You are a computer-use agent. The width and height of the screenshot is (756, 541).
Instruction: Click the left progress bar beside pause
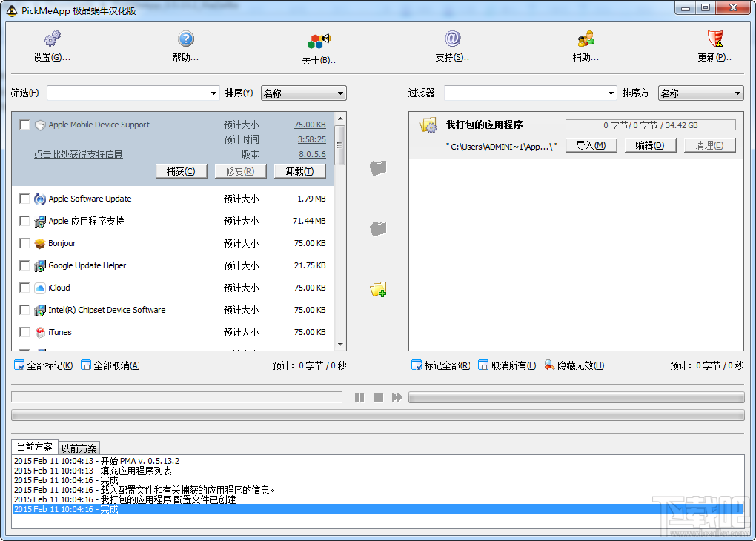tap(176, 397)
